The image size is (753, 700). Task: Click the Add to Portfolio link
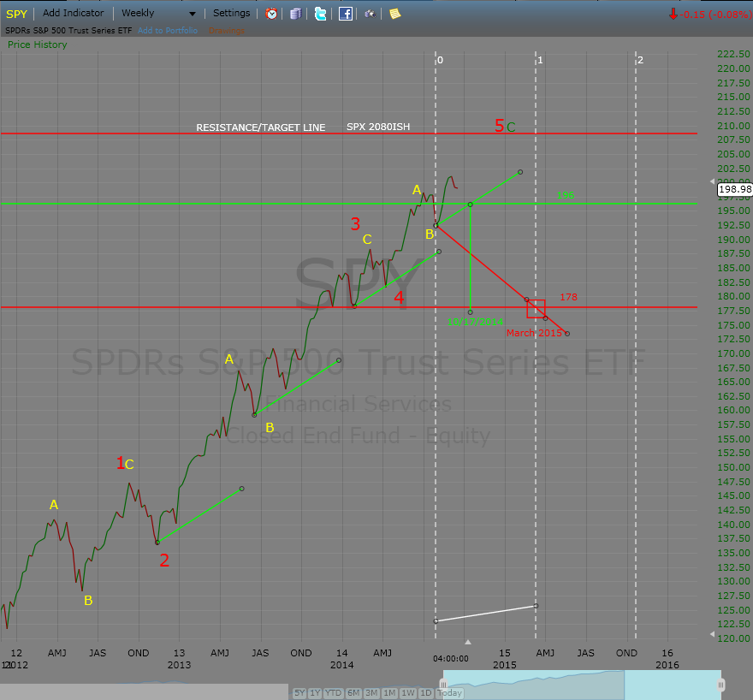pyautogui.click(x=168, y=30)
